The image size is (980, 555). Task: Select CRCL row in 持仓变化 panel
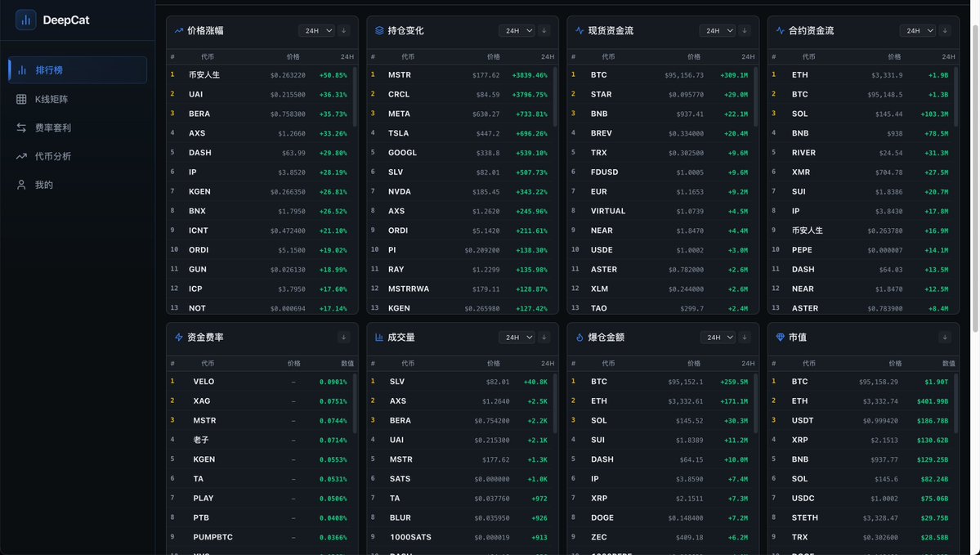(x=460, y=94)
